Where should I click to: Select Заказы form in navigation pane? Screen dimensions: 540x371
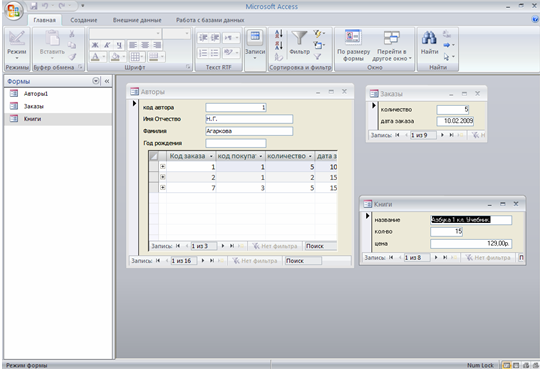[x=58, y=106]
